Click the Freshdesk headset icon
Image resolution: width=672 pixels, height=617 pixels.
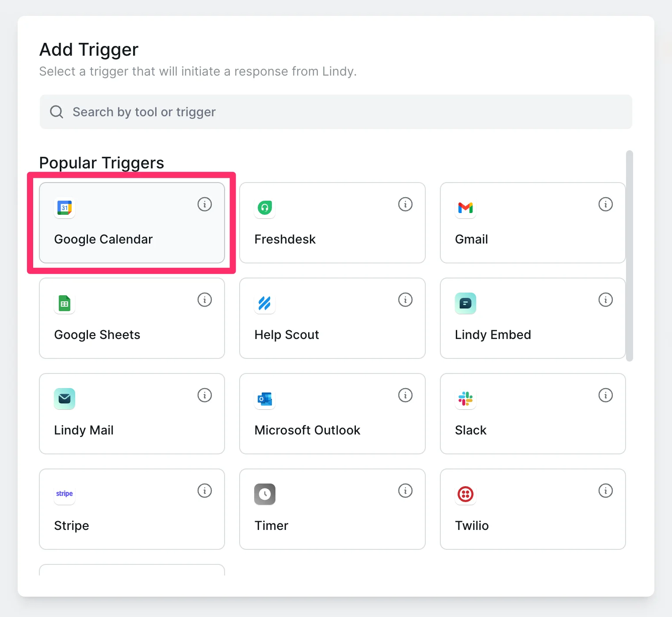pyautogui.click(x=265, y=208)
